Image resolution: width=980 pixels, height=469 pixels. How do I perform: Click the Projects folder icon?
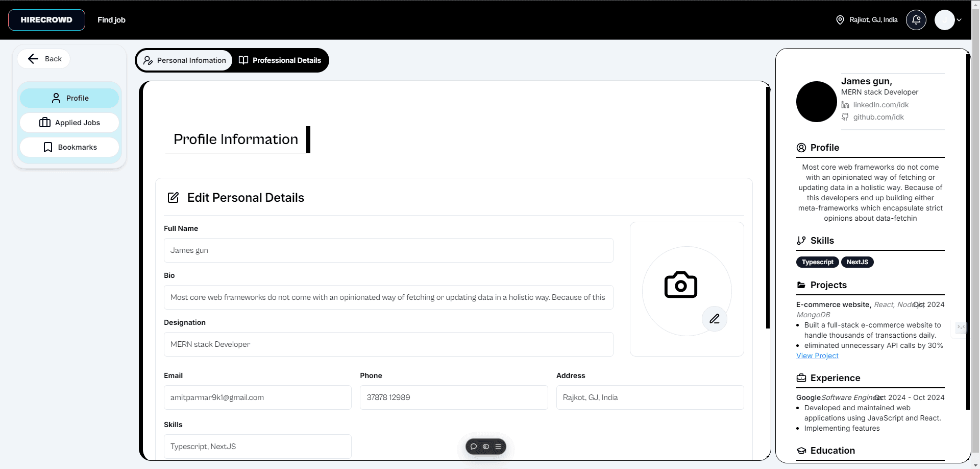[801, 285]
